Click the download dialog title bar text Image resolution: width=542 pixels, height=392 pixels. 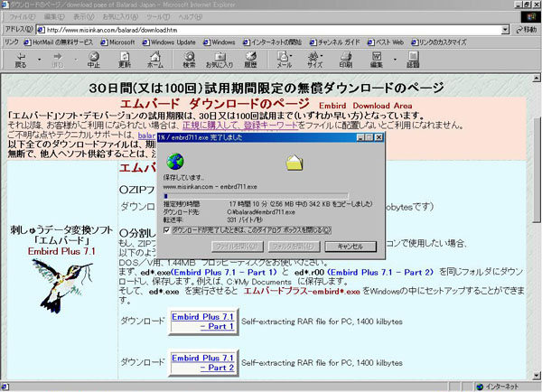click(200, 137)
